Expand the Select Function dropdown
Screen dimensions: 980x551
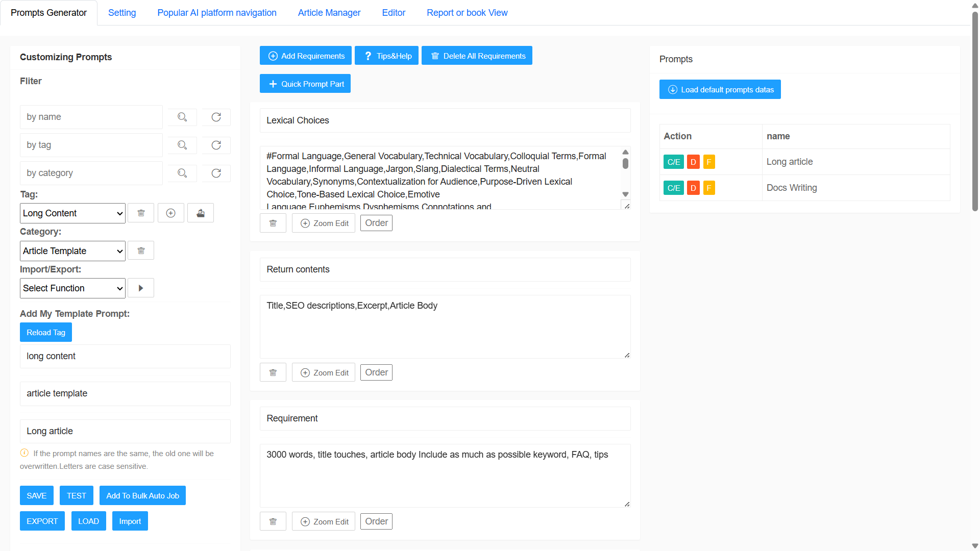[x=72, y=288]
